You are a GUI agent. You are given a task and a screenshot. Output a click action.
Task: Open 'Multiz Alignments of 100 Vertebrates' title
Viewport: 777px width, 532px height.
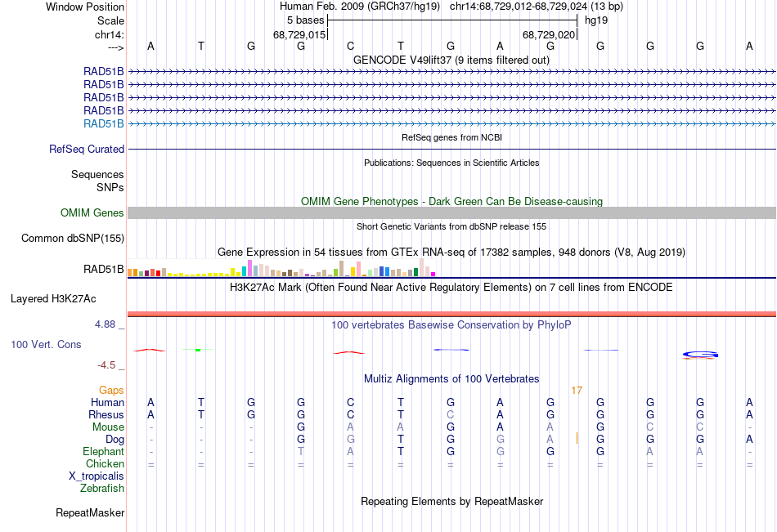pyautogui.click(x=451, y=379)
